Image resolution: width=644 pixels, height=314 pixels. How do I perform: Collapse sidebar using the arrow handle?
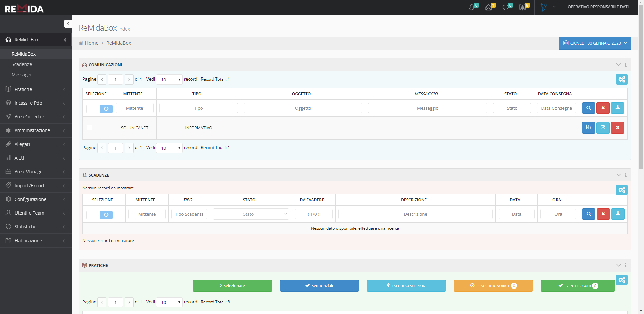coord(68,23)
